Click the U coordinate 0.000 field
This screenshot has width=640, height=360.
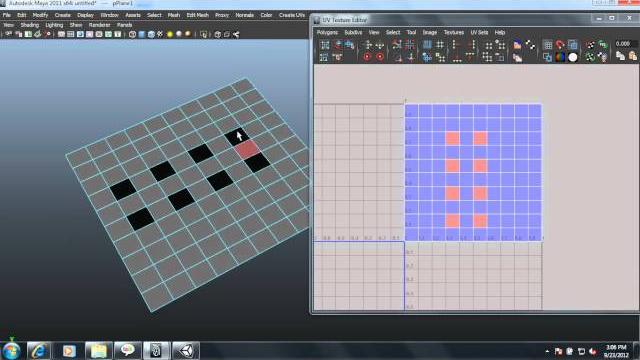coord(625,44)
